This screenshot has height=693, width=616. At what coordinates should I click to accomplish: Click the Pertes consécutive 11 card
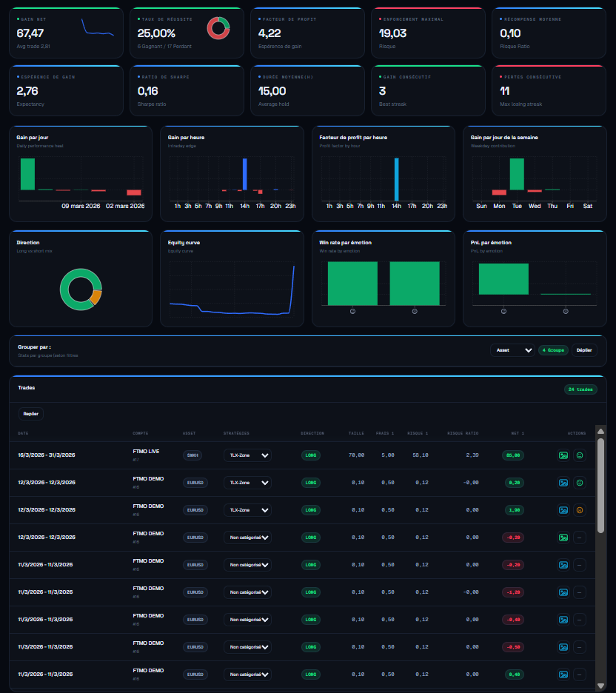coord(549,90)
